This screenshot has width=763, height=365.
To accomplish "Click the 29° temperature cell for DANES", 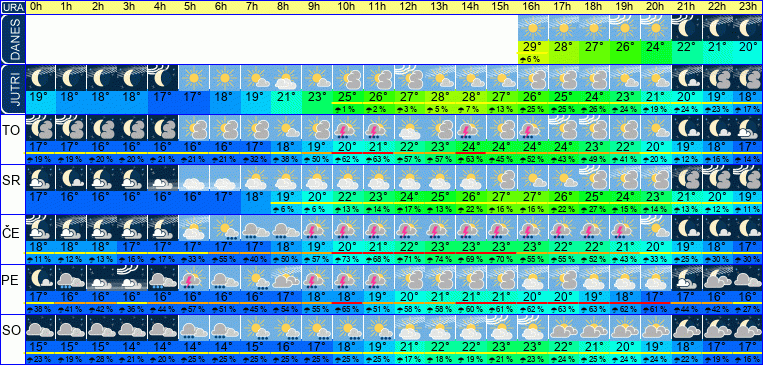I will (x=533, y=47).
